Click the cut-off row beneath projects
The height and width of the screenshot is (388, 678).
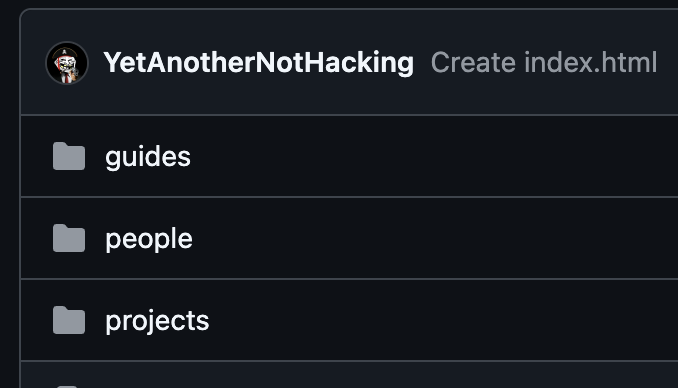point(349,375)
